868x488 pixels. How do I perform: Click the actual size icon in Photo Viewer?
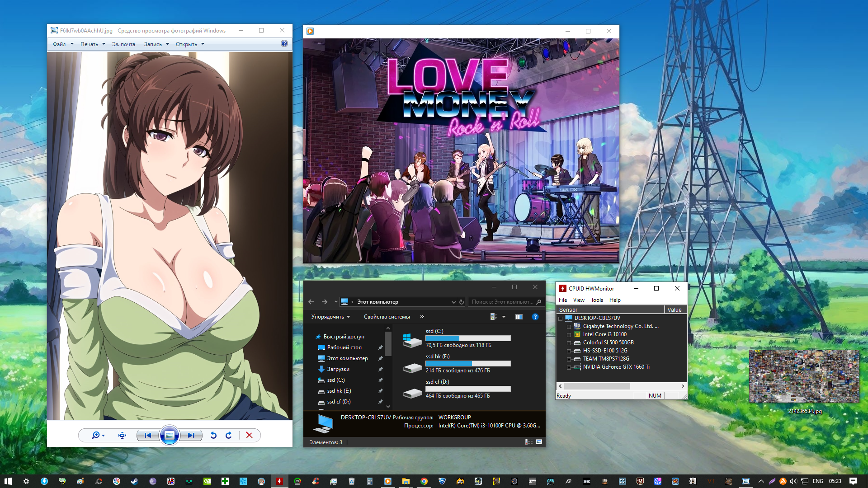(122, 435)
